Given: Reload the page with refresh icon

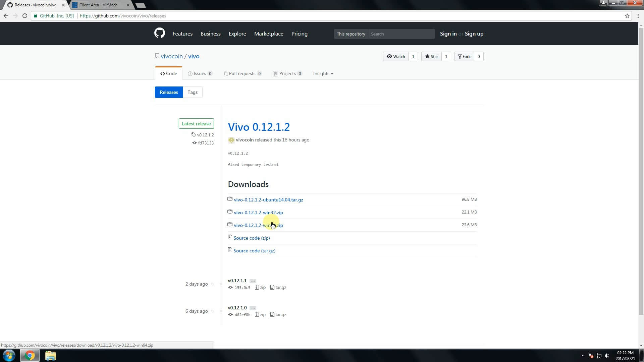Looking at the screenshot, I should [24, 16].
